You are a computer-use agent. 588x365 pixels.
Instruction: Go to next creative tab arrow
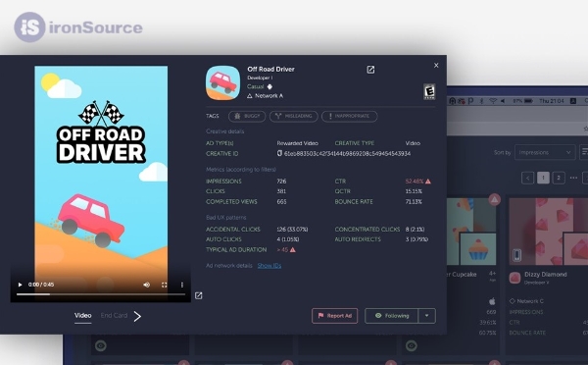[137, 316]
